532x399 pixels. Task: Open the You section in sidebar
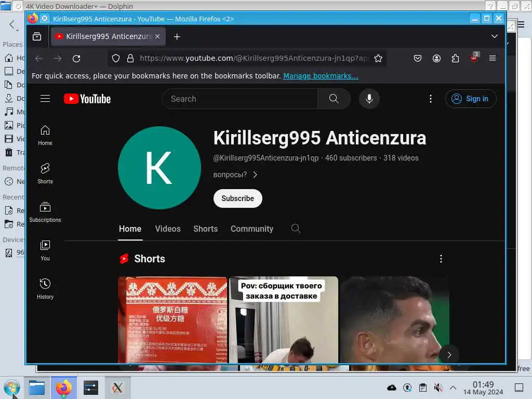45,251
